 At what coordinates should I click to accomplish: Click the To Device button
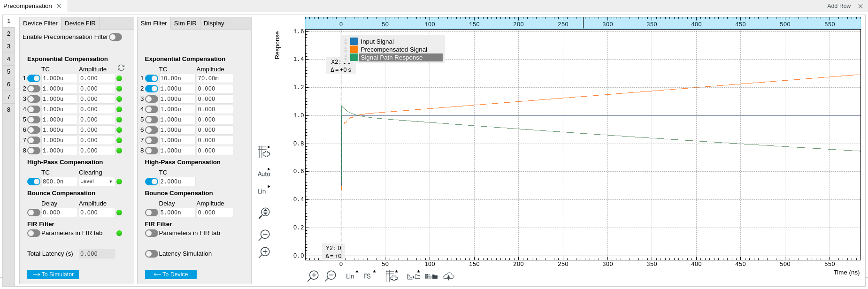pos(170,274)
